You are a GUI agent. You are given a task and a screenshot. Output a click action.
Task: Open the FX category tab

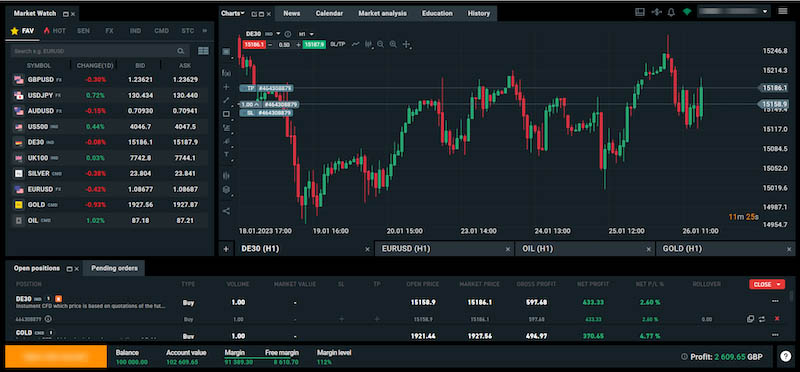pos(109,31)
